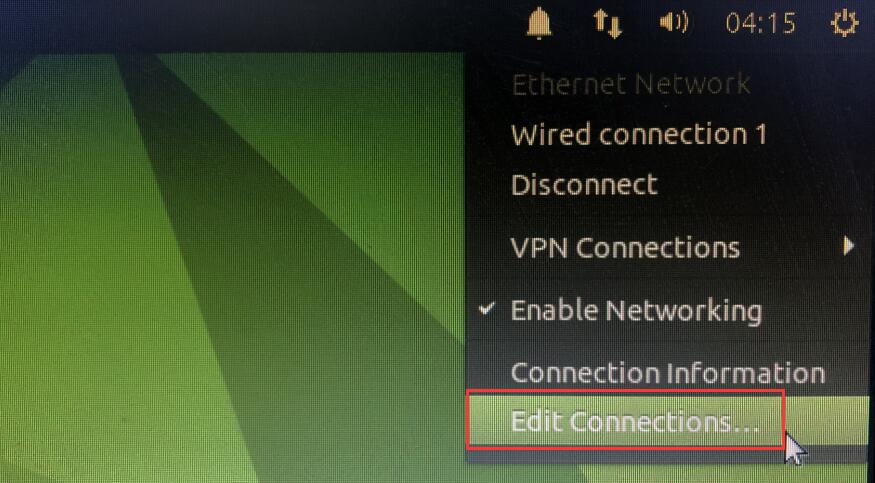Click the checkmark beside Enable Networking
Viewport: 875px width, 483px height.
pyautogui.click(x=487, y=309)
